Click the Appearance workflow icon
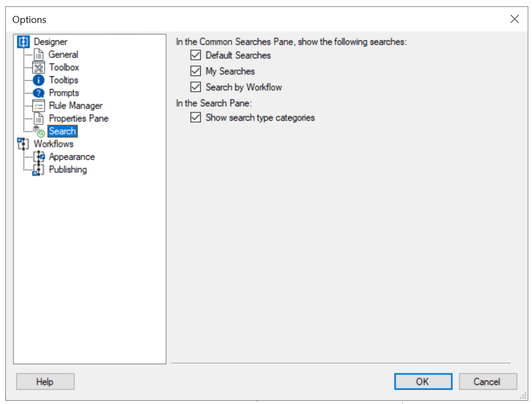Screen dimensions: 532x404 pyautogui.click(x=39, y=156)
